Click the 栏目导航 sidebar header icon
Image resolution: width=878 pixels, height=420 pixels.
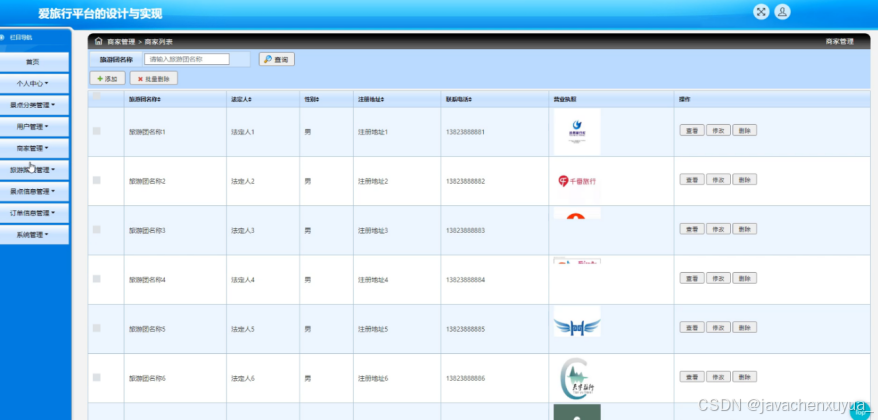pyautogui.click(x=2, y=37)
